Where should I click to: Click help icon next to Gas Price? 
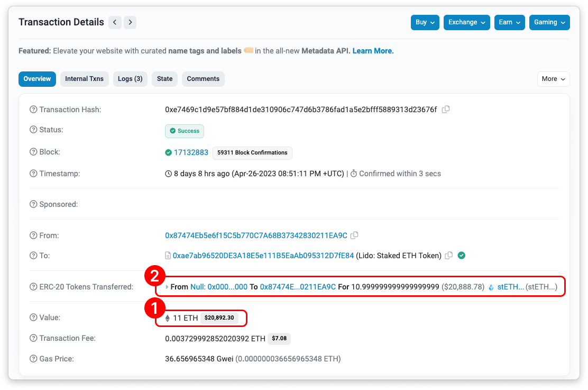(x=34, y=359)
